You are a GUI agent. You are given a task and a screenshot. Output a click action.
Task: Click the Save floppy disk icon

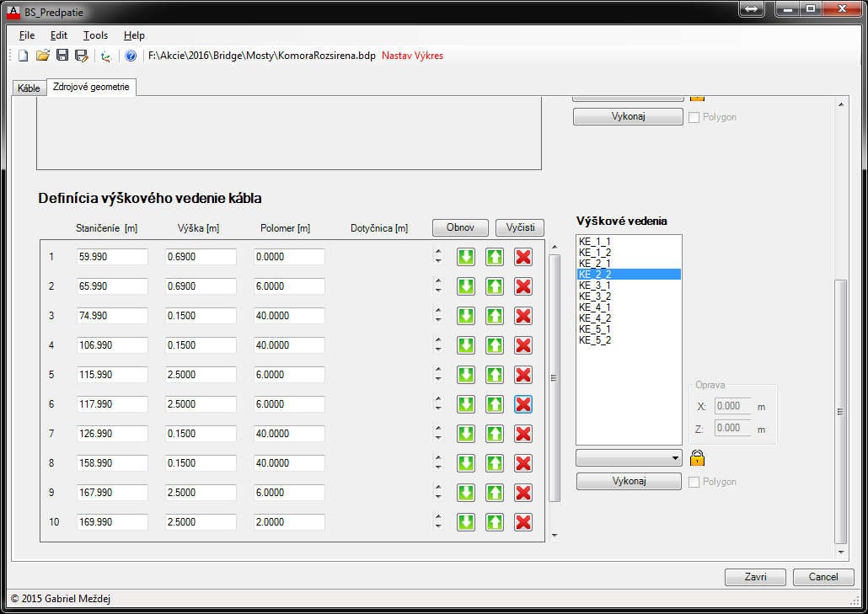pyautogui.click(x=62, y=56)
